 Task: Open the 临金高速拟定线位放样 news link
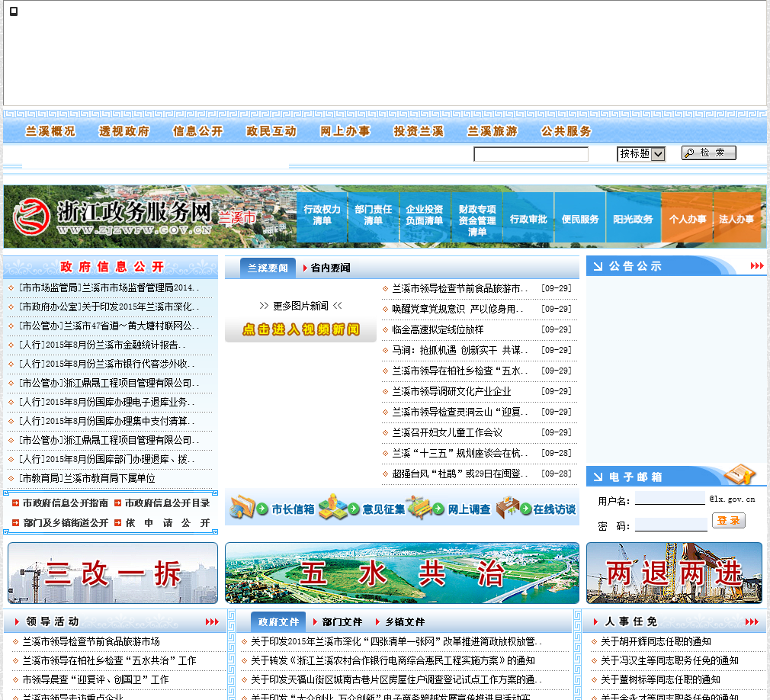click(437, 330)
